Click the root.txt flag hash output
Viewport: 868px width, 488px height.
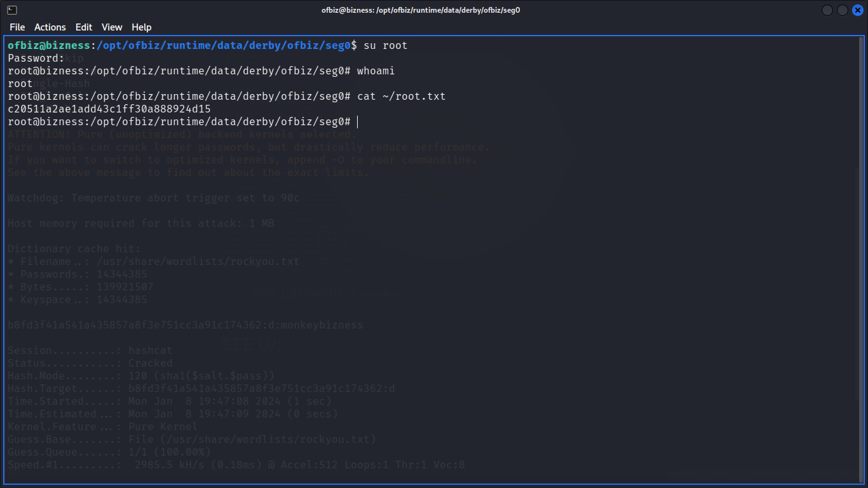click(x=109, y=109)
